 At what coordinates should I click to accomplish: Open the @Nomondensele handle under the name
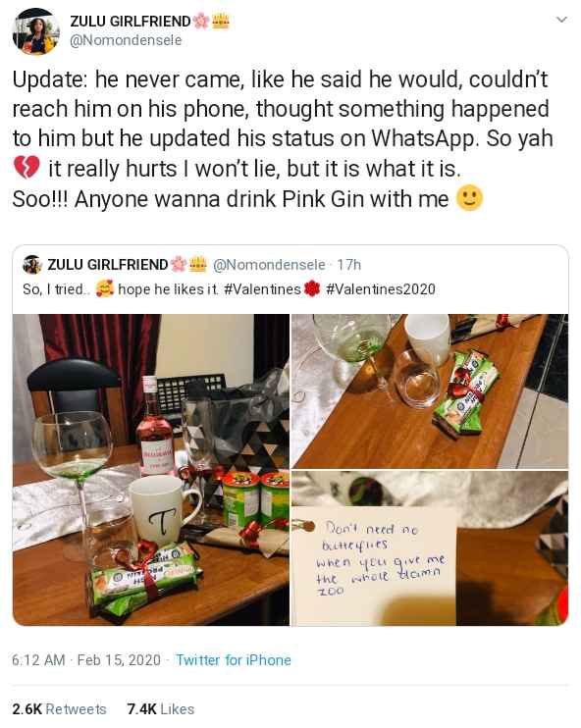126,40
